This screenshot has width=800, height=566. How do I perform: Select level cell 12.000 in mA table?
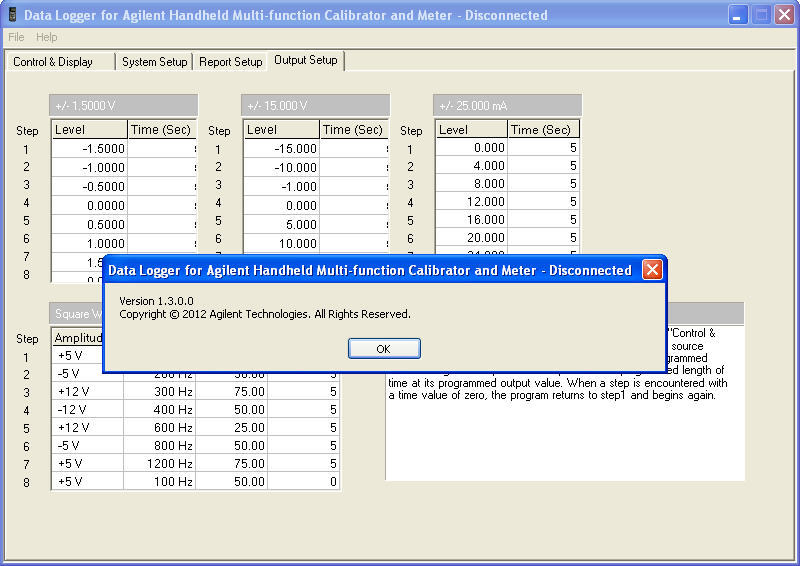point(472,201)
